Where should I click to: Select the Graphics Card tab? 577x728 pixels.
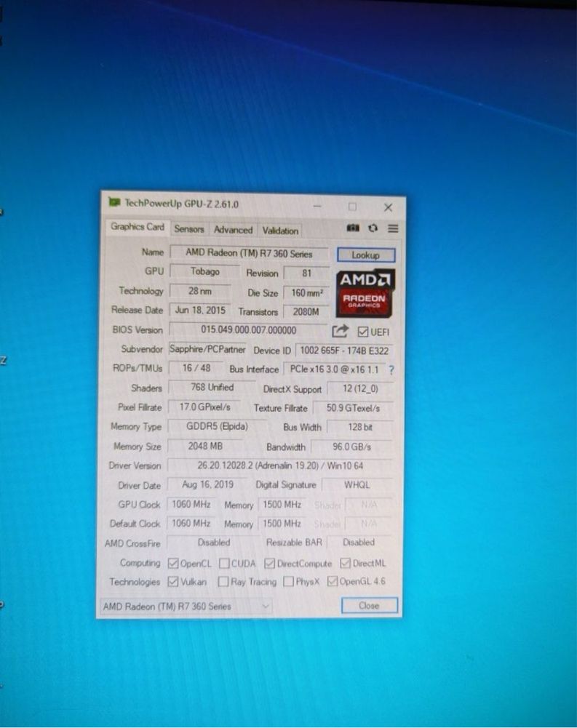click(x=137, y=227)
